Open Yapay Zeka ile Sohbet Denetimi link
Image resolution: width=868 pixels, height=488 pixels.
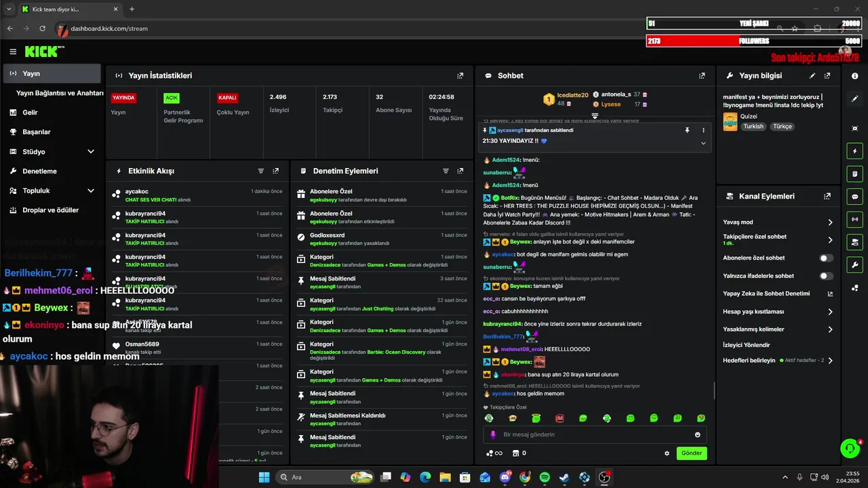click(778, 294)
